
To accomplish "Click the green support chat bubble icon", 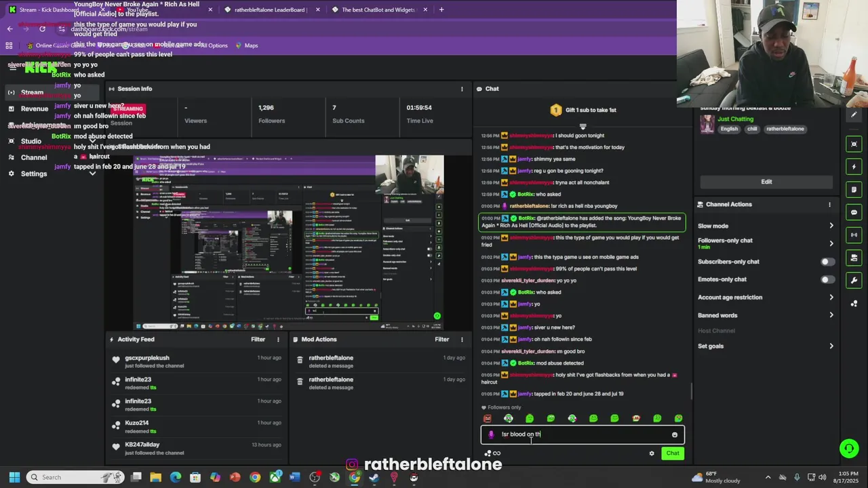I will click(848, 449).
